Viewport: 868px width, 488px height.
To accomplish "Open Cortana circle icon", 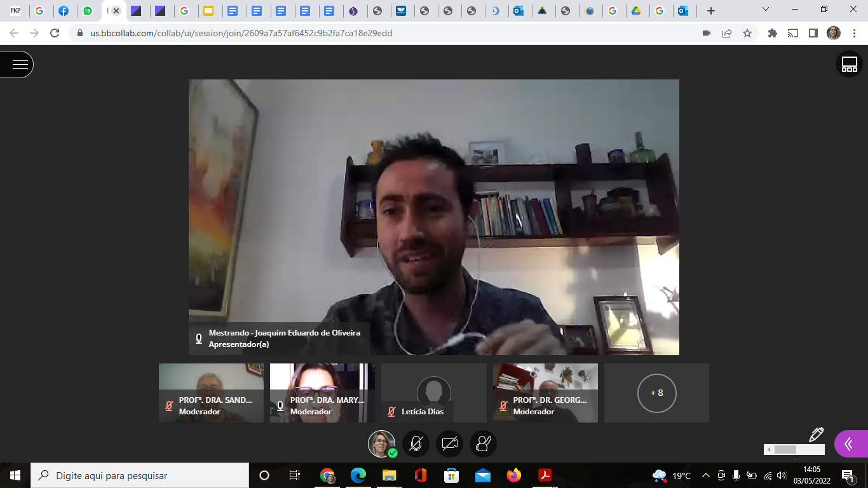I will point(264,475).
